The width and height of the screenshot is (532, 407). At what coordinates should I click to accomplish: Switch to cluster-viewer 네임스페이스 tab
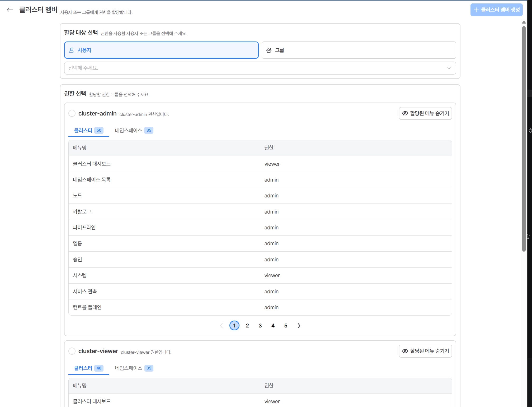(134, 368)
